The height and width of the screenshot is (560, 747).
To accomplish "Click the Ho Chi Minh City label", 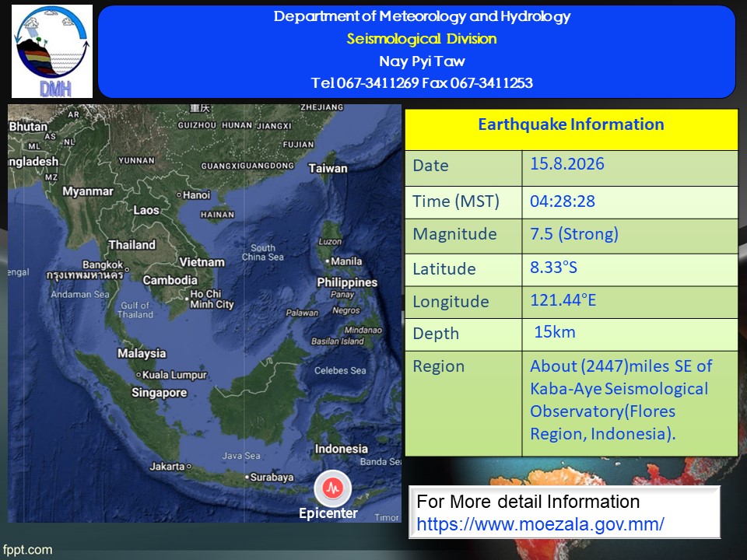I will tap(212, 299).
